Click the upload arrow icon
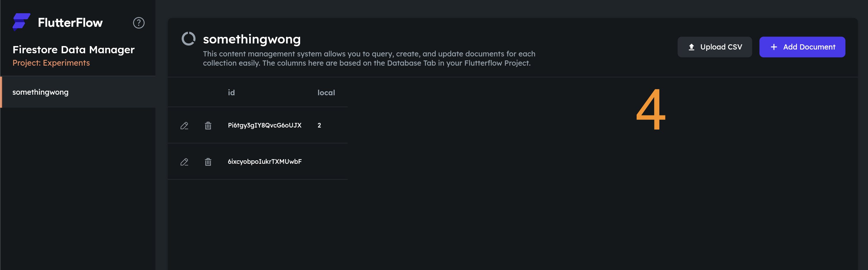This screenshot has height=270, width=868. pyautogui.click(x=691, y=47)
